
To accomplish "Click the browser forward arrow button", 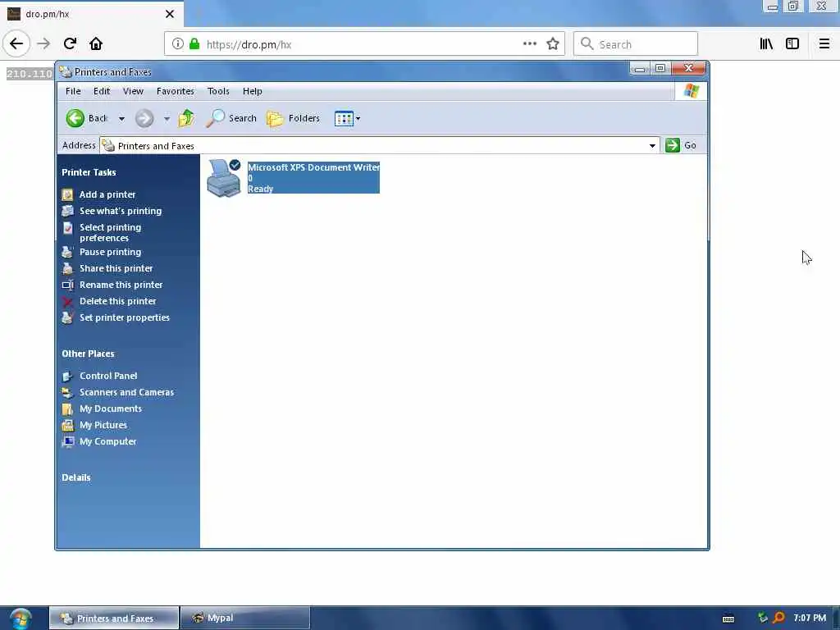I will (43, 43).
